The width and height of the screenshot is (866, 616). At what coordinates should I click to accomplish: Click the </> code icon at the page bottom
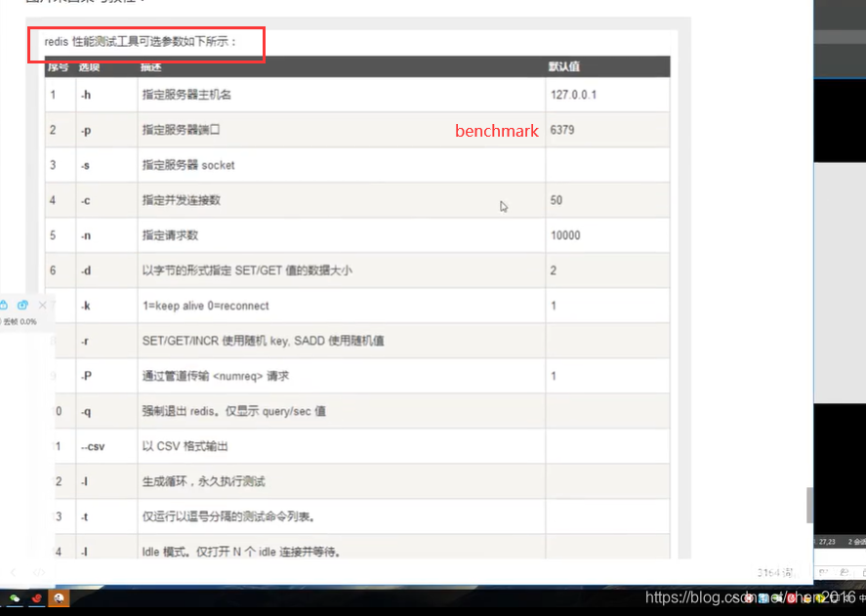(39, 572)
